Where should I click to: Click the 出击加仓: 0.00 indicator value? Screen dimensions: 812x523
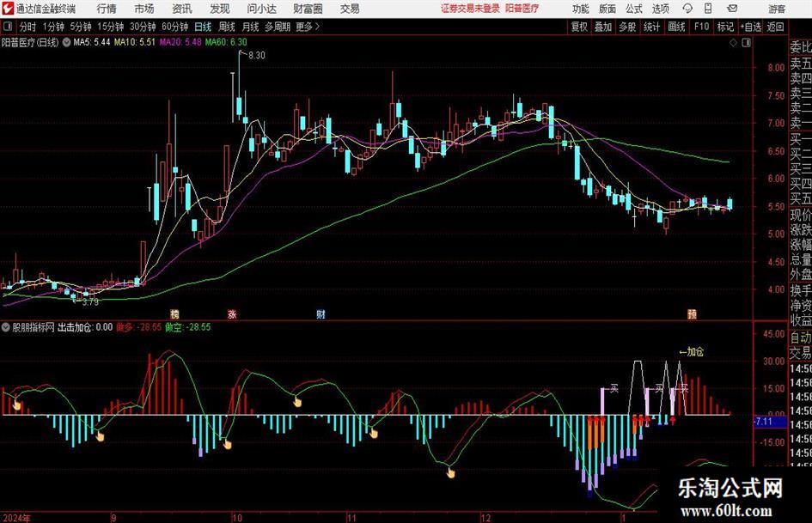(x=85, y=327)
